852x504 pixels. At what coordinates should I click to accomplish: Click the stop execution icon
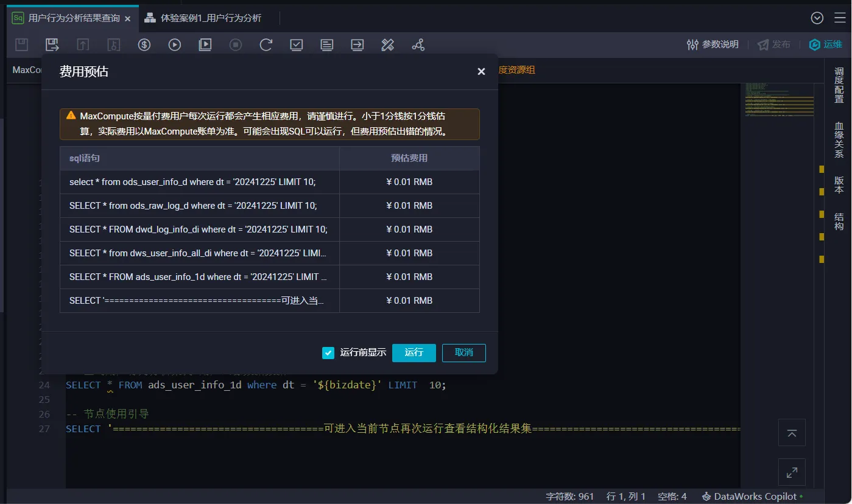236,44
